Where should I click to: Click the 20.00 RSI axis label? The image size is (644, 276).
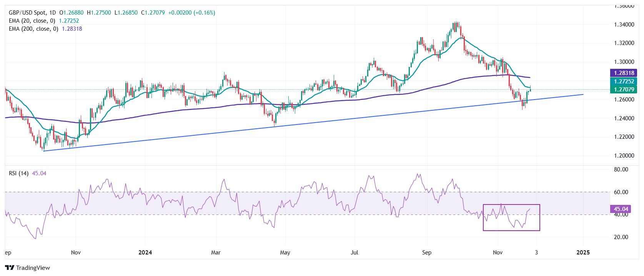621,237
